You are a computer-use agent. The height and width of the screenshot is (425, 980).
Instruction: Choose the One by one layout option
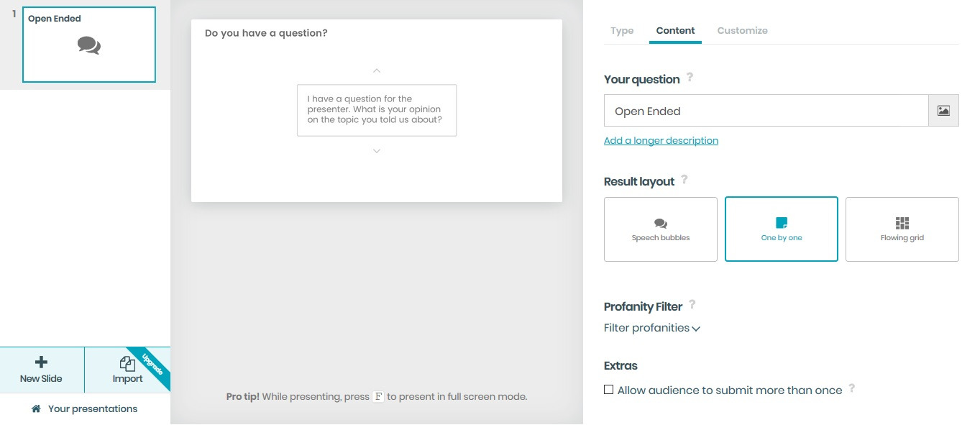pos(781,229)
